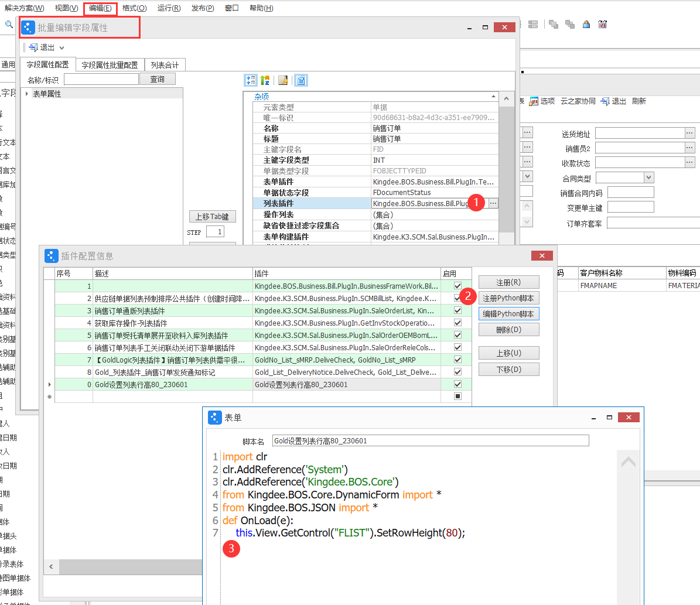Toggle 启用 checkbox for plugin row 6
Viewport: 700px width, 605px height.
[457, 347]
